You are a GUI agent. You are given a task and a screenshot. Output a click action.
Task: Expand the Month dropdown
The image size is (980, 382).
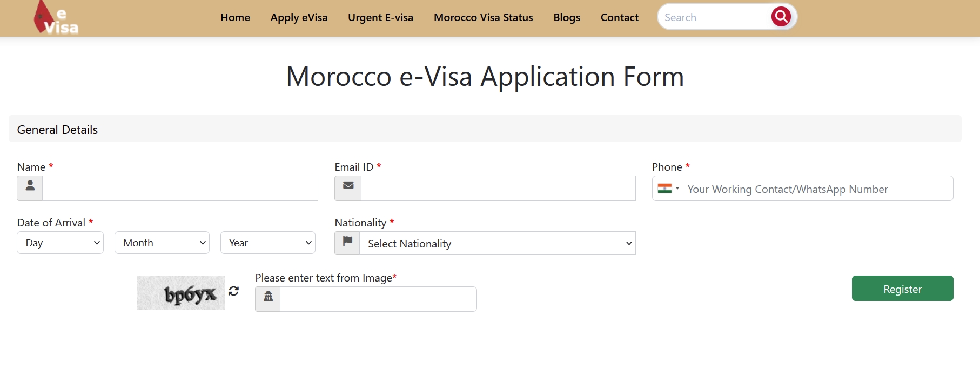[162, 243]
